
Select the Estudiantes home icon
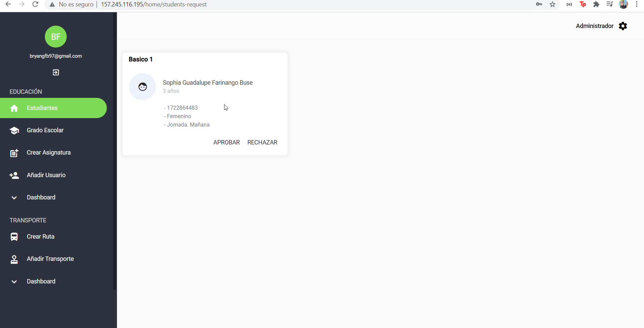click(x=14, y=108)
